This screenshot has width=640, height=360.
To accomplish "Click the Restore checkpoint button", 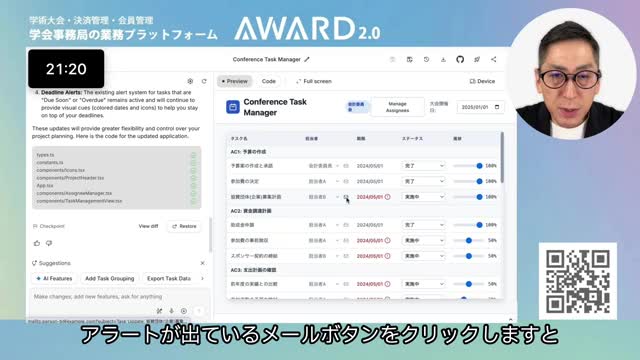I will tap(184, 226).
